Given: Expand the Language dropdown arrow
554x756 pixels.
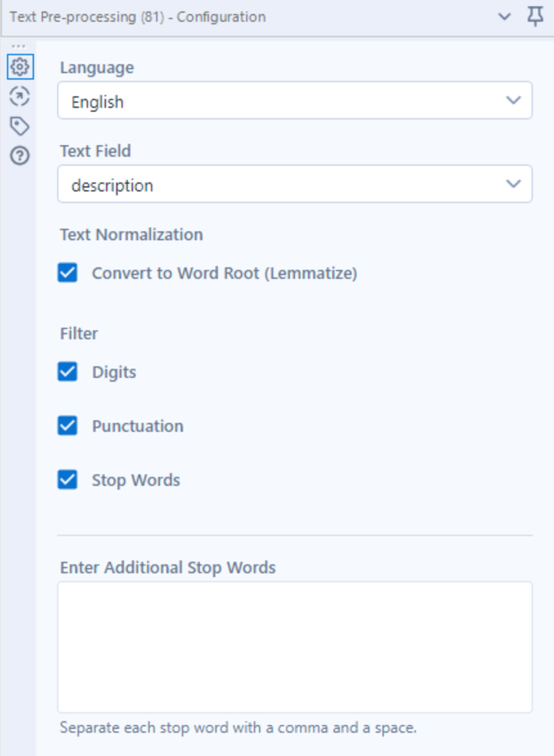Looking at the screenshot, I should point(513,101).
